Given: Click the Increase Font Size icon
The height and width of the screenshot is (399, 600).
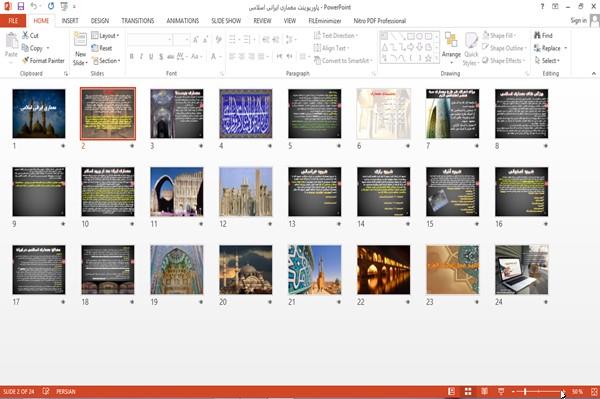Looking at the screenshot, I should (x=196, y=39).
